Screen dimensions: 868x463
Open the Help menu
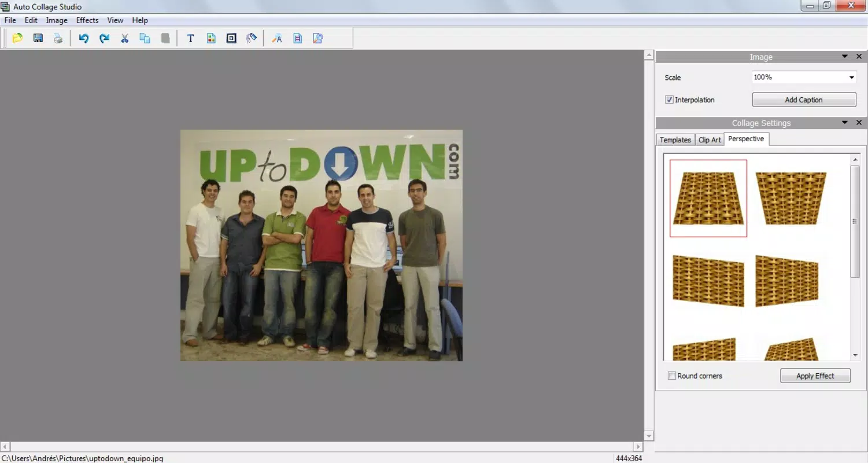pyautogui.click(x=140, y=20)
